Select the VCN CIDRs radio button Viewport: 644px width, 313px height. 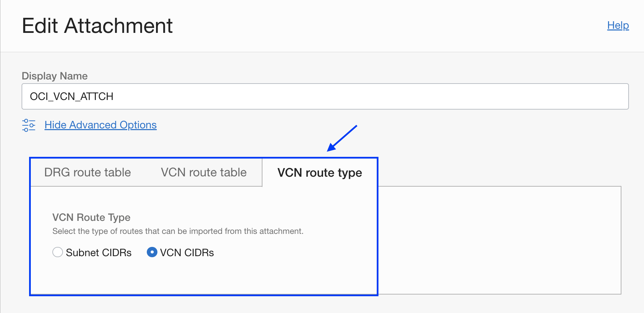click(x=152, y=252)
